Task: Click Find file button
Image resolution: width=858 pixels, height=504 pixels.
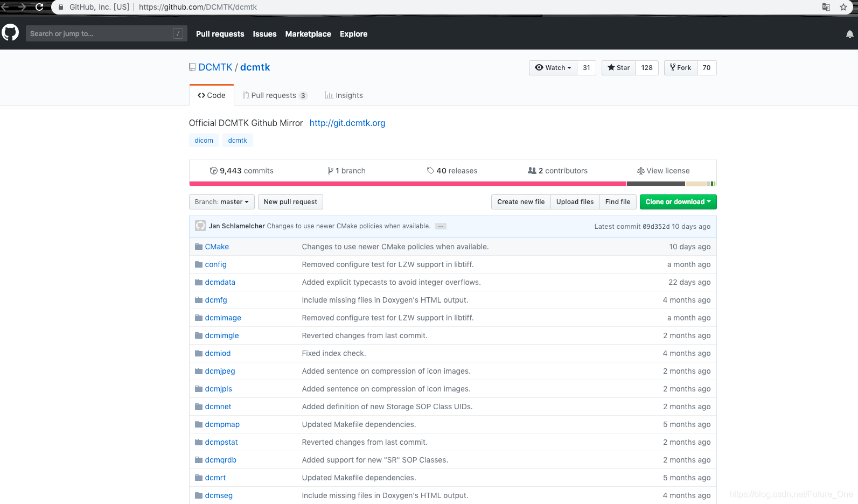Action: (618, 202)
